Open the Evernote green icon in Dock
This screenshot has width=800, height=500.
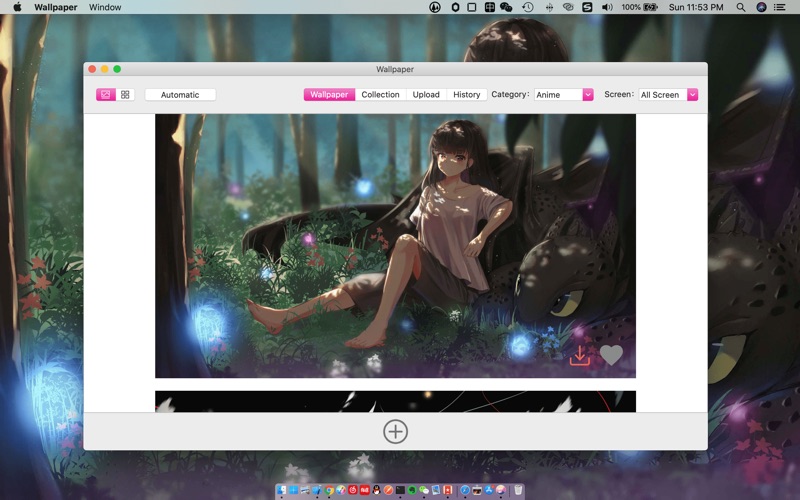tap(412, 490)
